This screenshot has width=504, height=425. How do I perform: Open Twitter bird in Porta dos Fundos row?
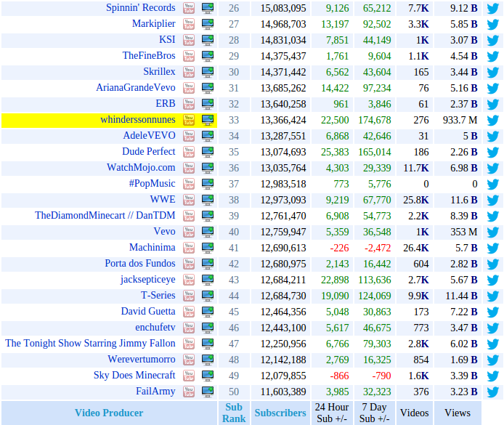pos(493,264)
